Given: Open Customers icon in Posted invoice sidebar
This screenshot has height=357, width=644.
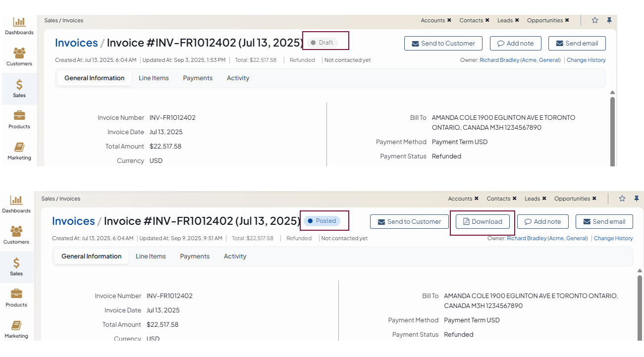Looking at the screenshot, I should (x=16, y=231).
